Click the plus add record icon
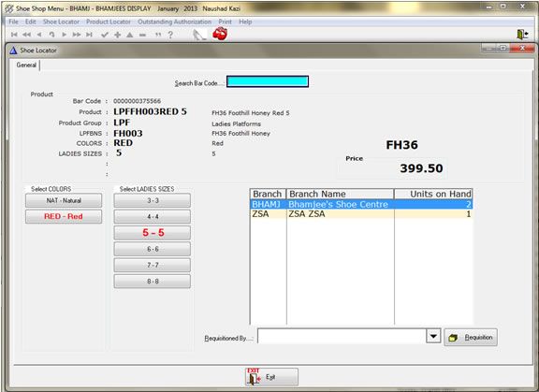539x392 pixels. click(117, 35)
